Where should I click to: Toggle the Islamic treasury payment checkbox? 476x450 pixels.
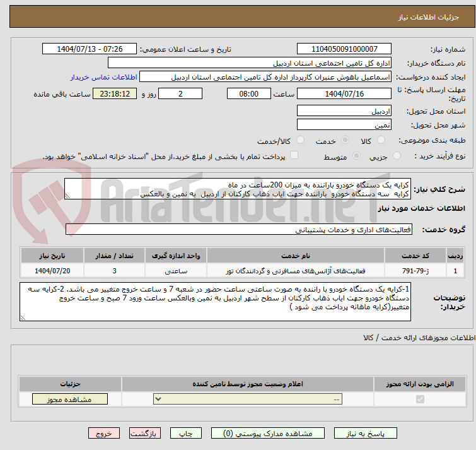tap(294, 155)
